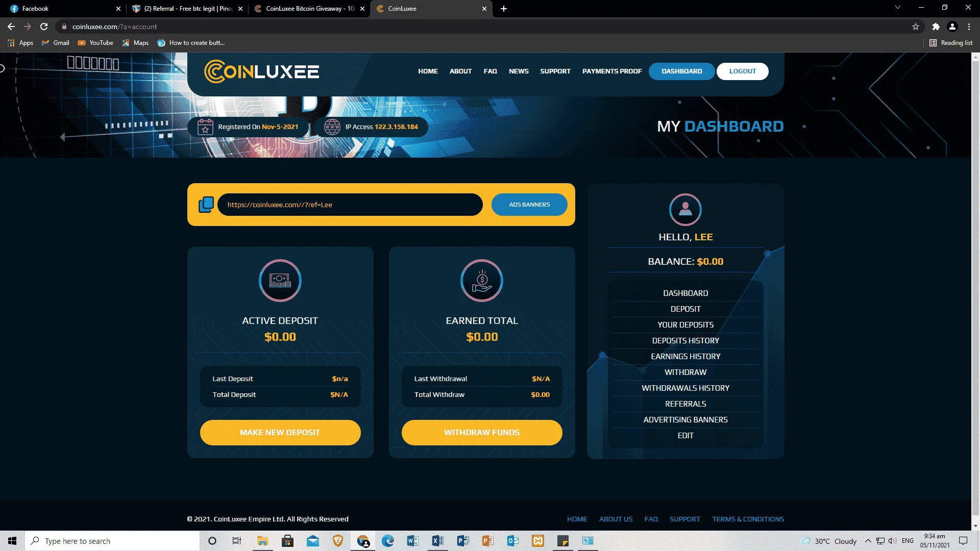Open the Chrome three-dot menu

[969, 27]
